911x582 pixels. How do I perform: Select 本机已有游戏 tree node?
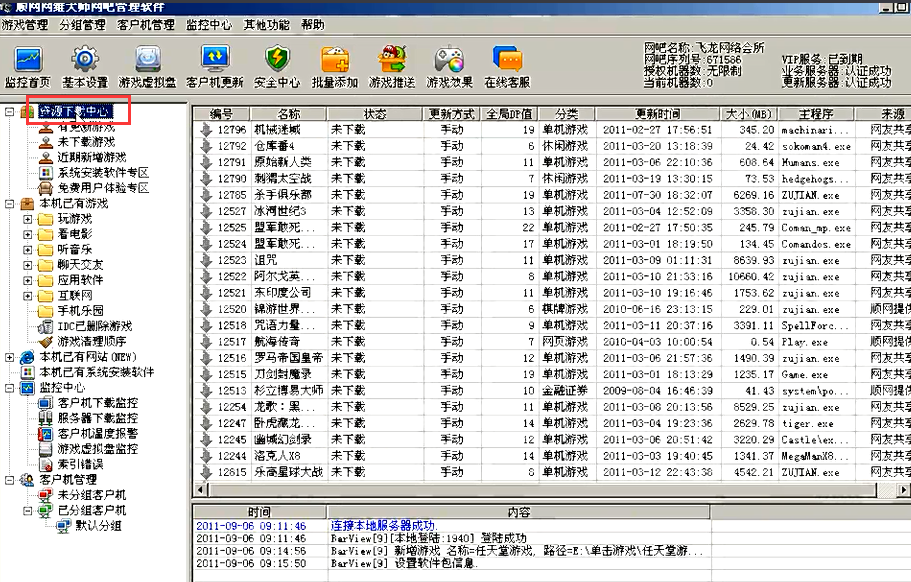[74, 203]
